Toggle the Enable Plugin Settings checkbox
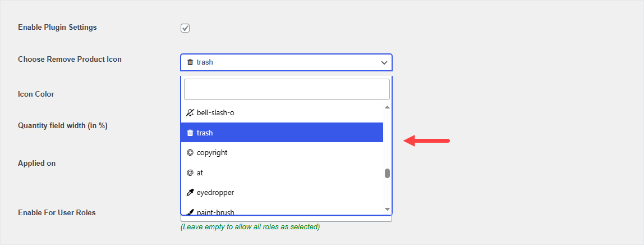 point(185,28)
